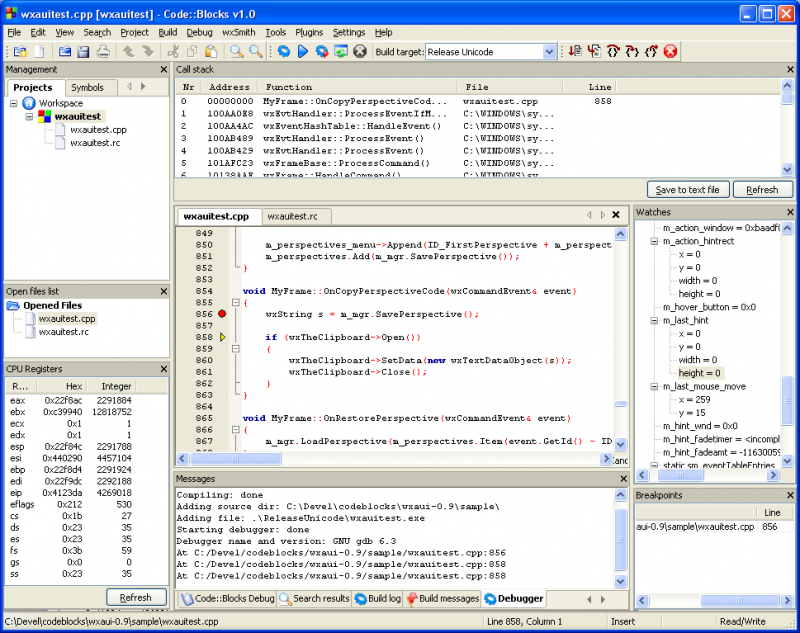The width and height of the screenshot is (800, 633).
Task: Build the project using the gear icon
Action: click(282, 51)
